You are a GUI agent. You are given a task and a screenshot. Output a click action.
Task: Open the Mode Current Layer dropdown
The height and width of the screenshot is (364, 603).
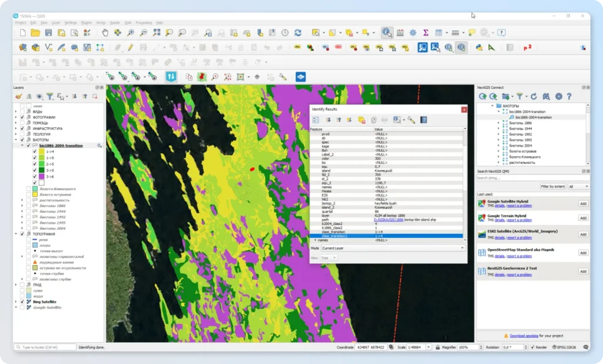[x=393, y=248]
